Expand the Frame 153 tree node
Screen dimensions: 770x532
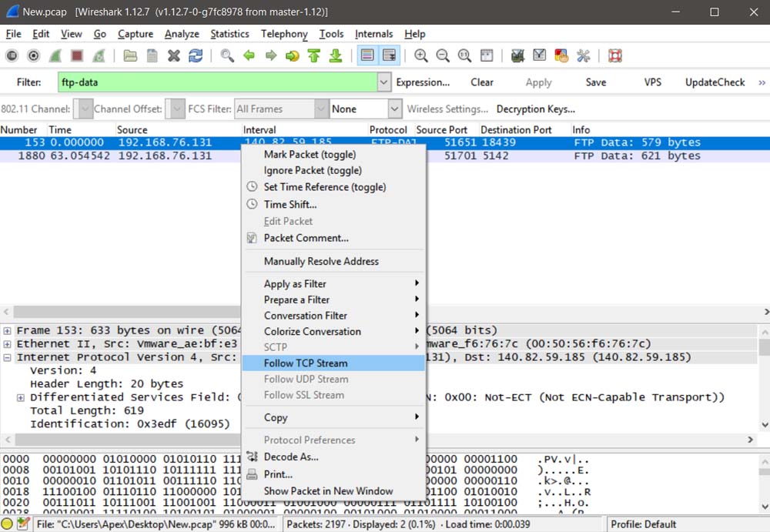pyautogui.click(x=7, y=331)
